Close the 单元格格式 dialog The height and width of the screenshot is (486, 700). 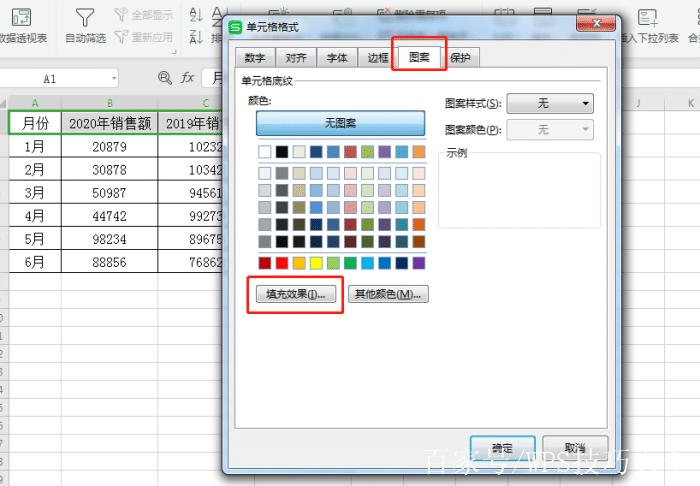(x=596, y=23)
